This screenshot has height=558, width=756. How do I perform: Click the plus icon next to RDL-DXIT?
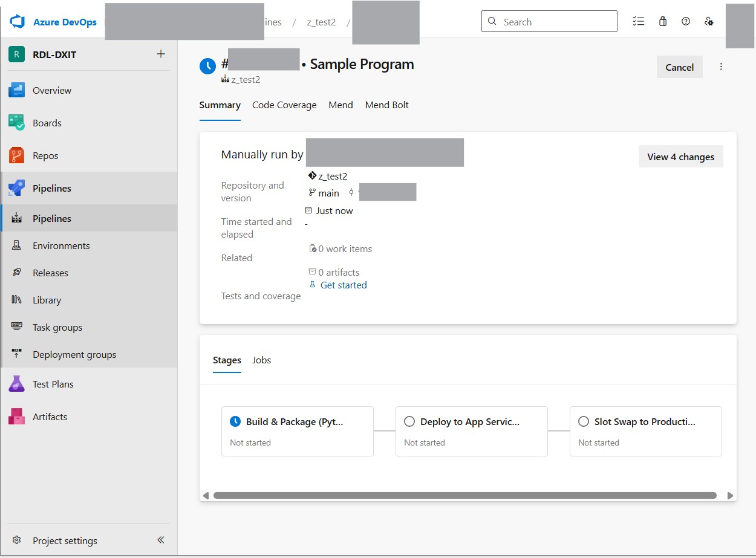coord(161,54)
